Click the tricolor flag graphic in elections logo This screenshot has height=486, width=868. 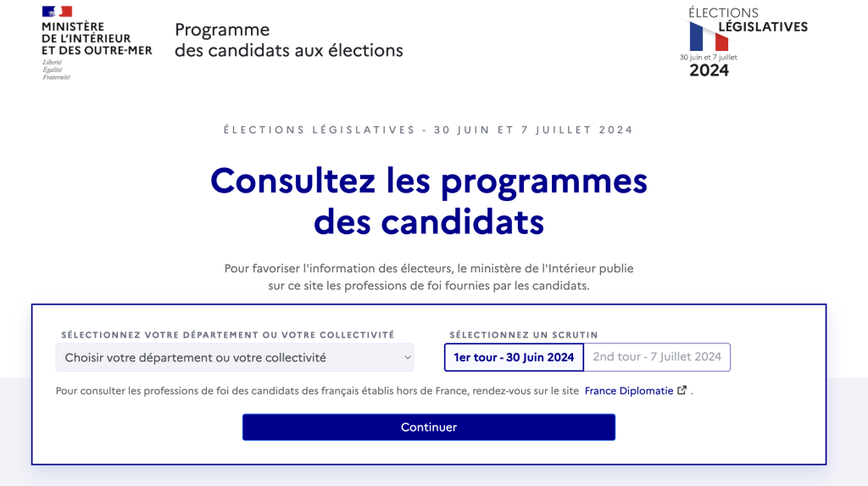click(709, 36)
